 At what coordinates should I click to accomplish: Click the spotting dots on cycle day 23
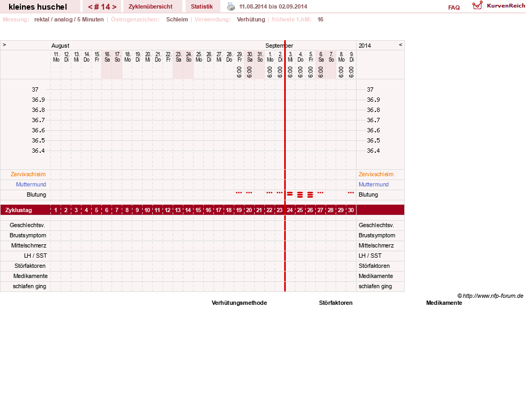click(x=279, y=193)
